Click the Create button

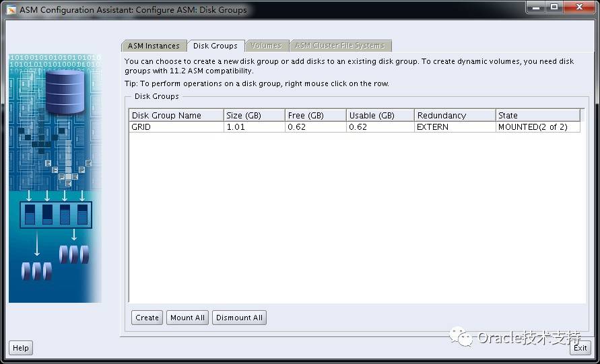pos(147,318)
